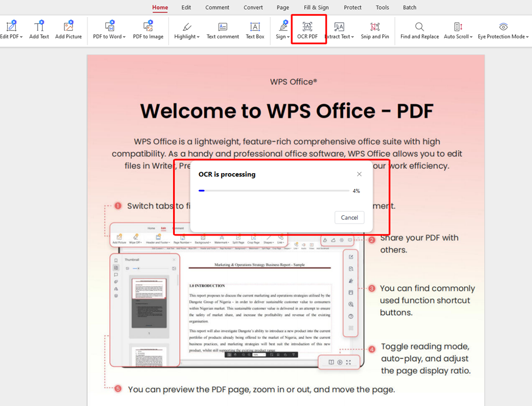532x406 pixels.
Task: Switch to the Tools tab
Action: tap(382, 8)
